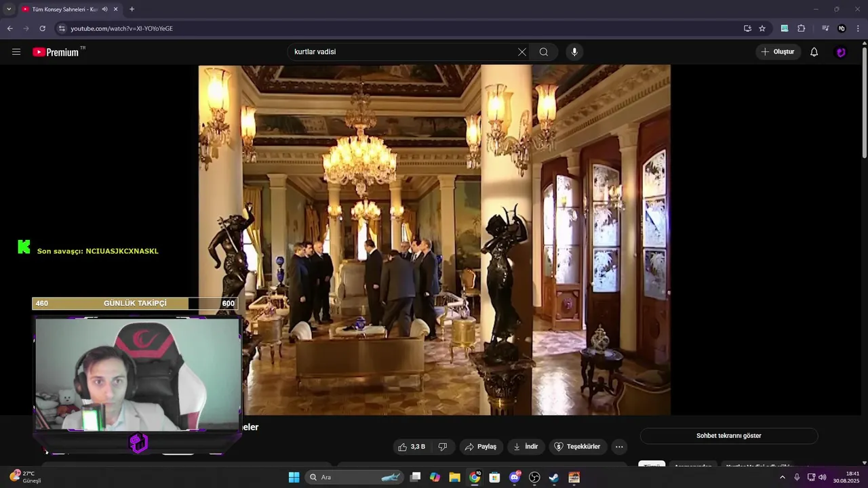The height and width of the screenshot is (488, 868).
Task: Open OBS Studio from taskbar
Action: [534, 477]
